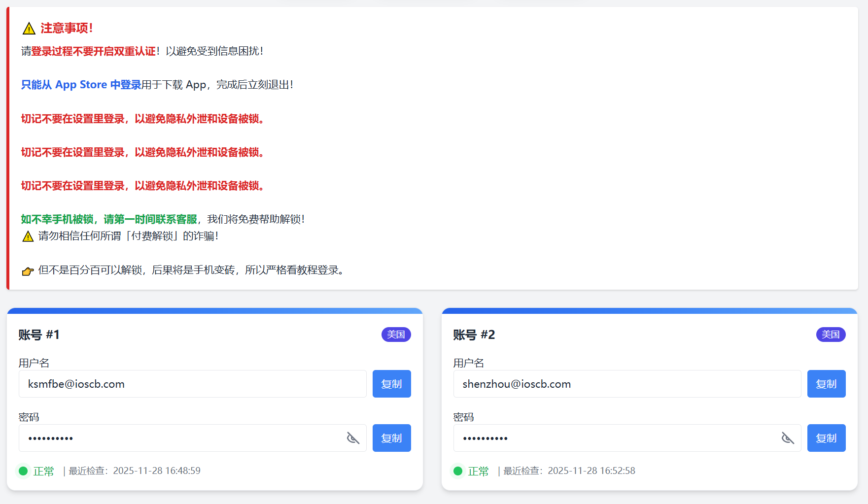The image size is (868, 504).
Task: Copy username ksmfbe@ioscb.com
Action: (391, 384)
